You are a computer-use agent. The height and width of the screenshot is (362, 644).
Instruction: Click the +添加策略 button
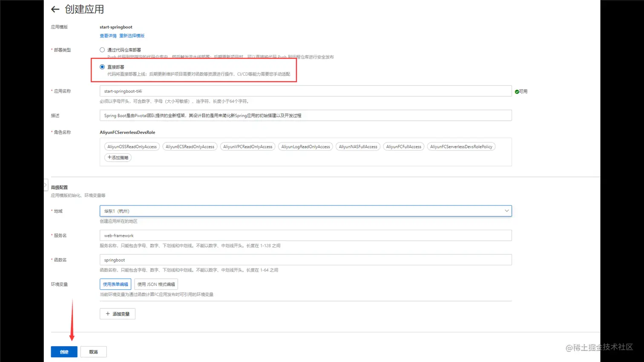(118, 157)
